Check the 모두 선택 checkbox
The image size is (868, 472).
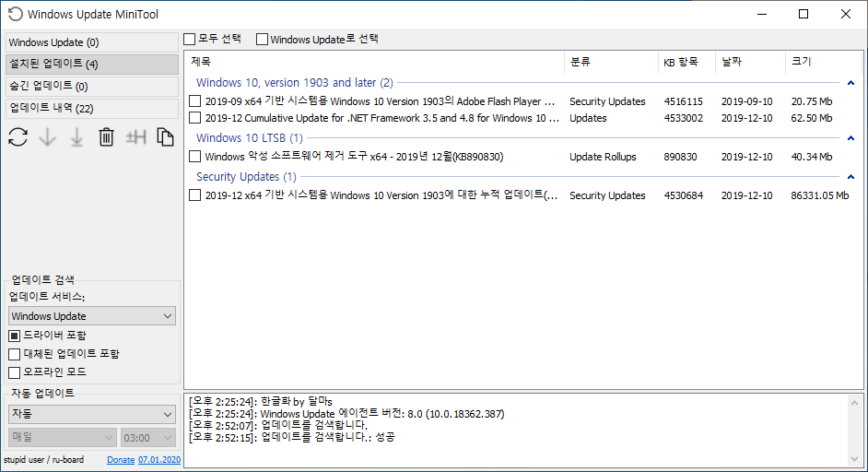coord(190,39)
